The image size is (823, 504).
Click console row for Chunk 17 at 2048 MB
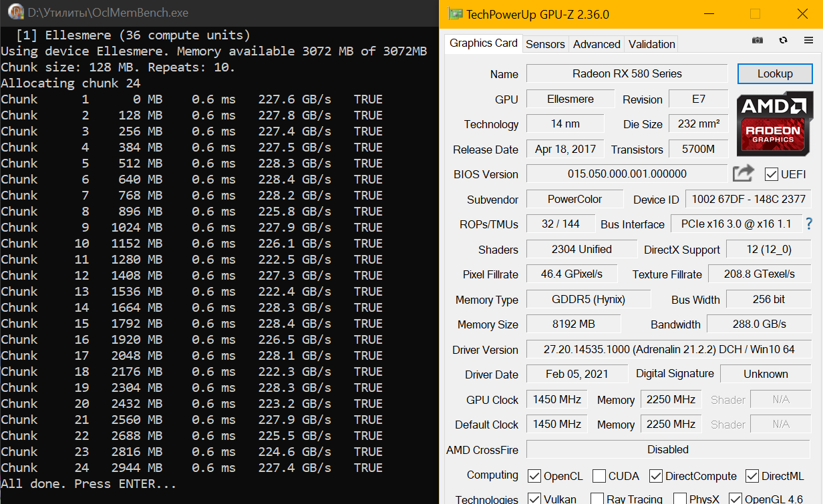[x=192, y=355]
